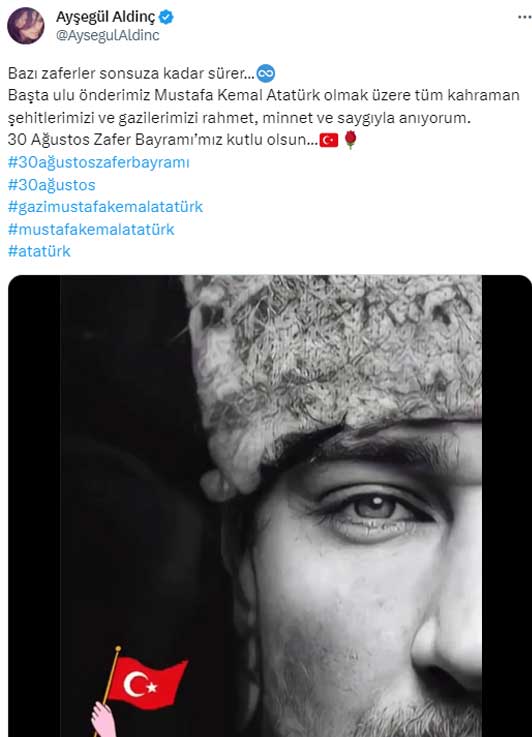Click the waving Turkish flag sticker

click(x=147, y=682)
